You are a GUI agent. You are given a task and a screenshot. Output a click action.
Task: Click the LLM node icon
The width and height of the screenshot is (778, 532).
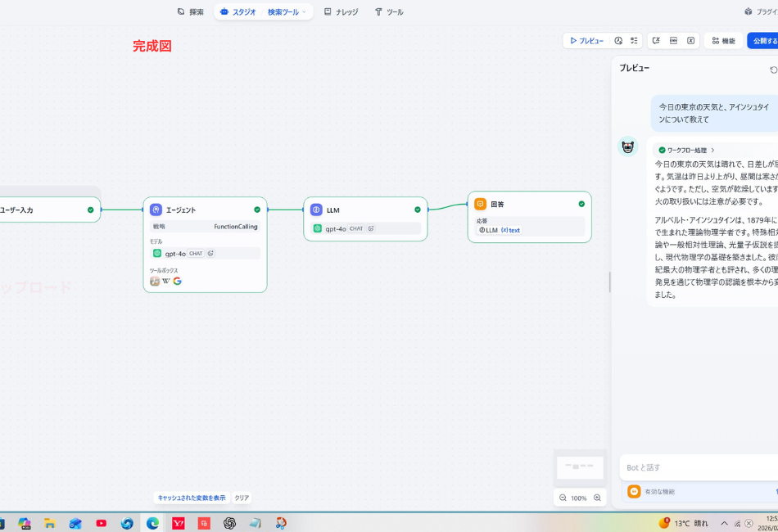click(x=316, y=210)
